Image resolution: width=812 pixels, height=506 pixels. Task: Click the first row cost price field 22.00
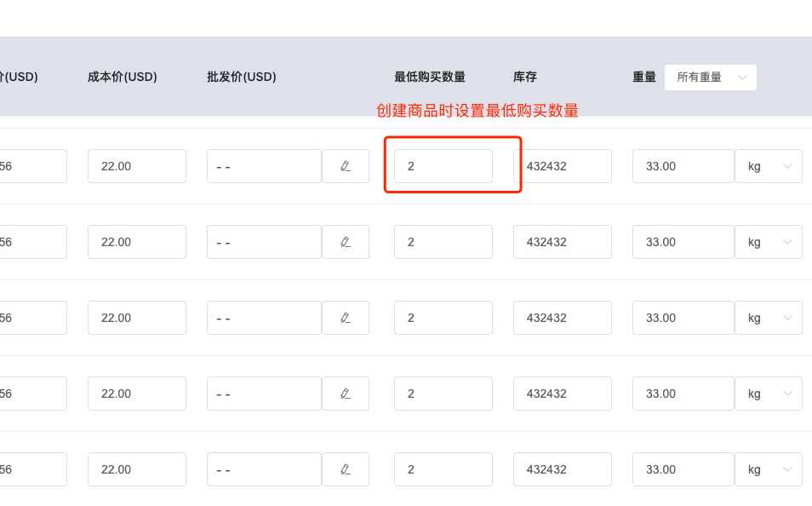[137, 166]
